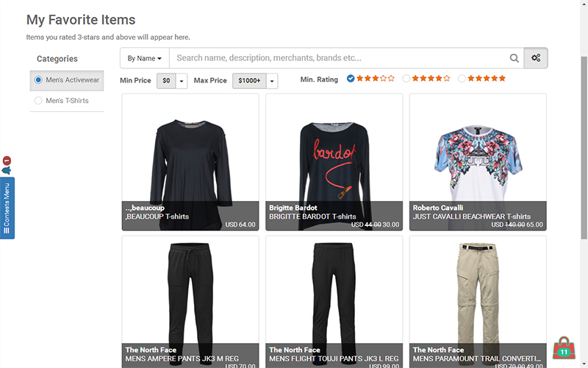Viewport: 588px width, 368px height.
Task: Click the $1000+ max price value
Action: click(249, 81)
